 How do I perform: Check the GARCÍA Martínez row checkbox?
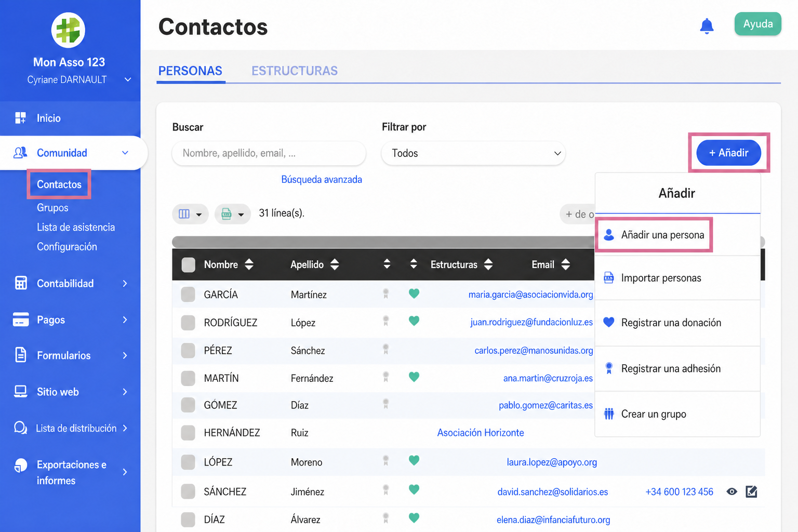pos(188,295)
